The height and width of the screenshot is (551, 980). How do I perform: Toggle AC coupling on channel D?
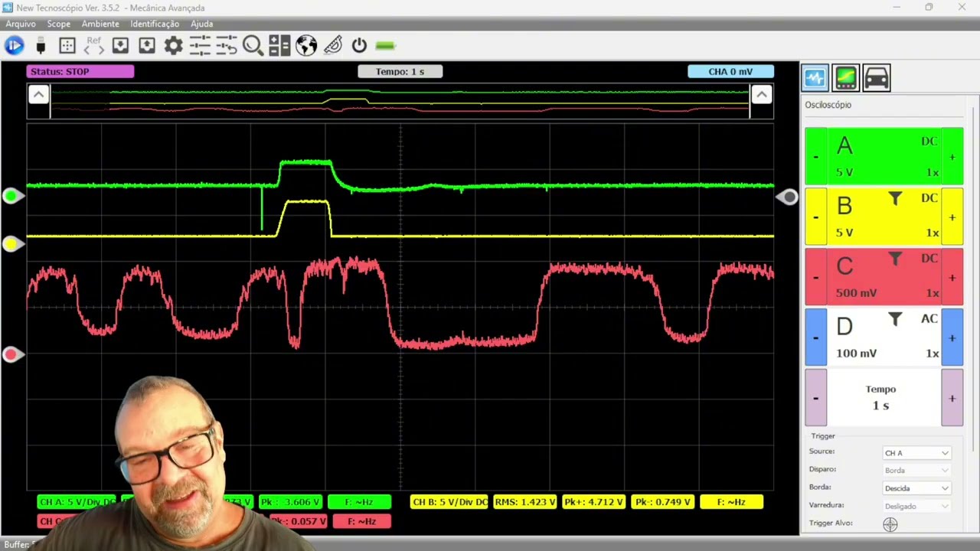coord(929,319)
